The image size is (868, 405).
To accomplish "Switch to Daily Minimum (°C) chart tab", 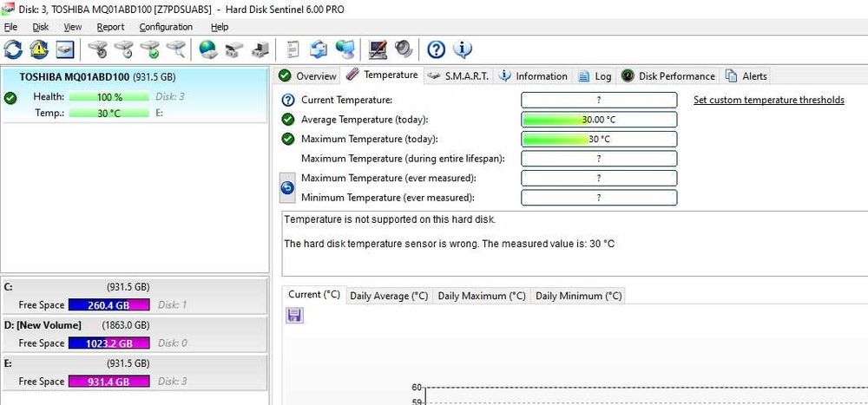I will [578, 296].
